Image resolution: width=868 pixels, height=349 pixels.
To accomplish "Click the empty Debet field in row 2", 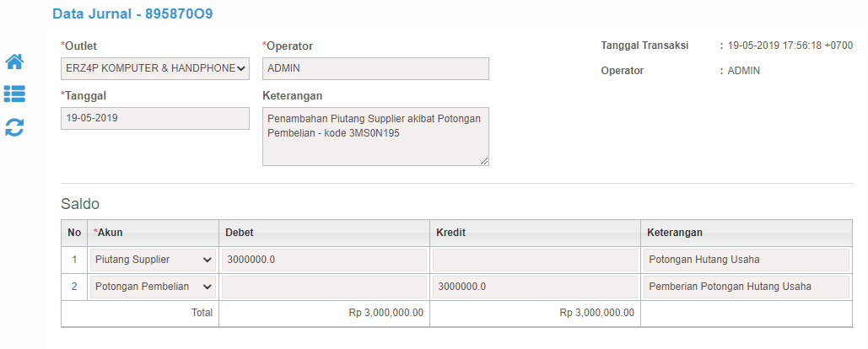I will 325,287.
